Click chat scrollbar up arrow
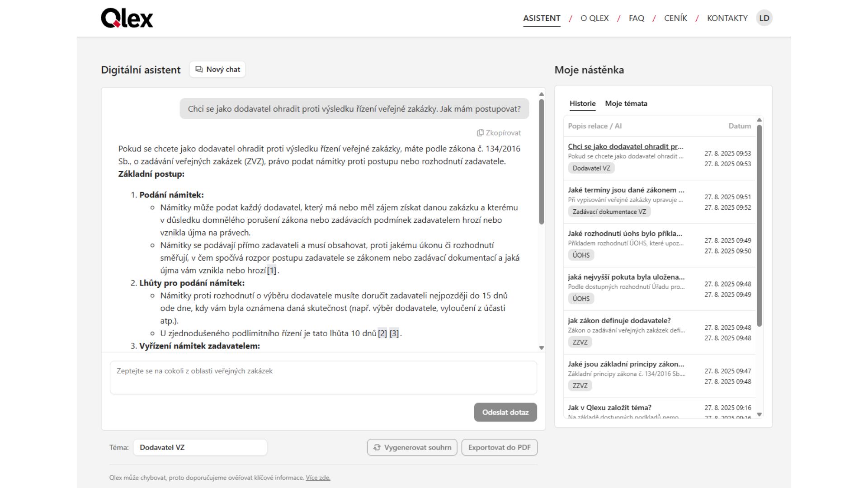Screen dimensions: 868x488 click(x=541, y=94)
